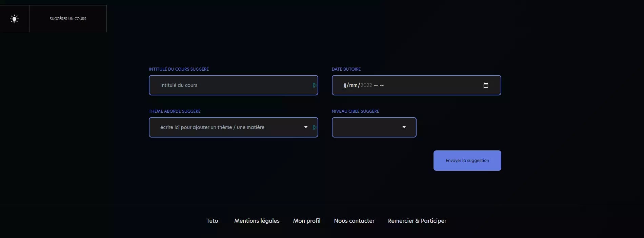644x238 pixels.
Task: Click the 'Date butoire' field label
Action: [x=346, y=69]
